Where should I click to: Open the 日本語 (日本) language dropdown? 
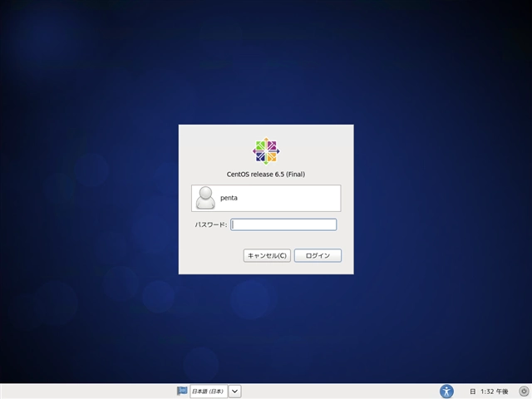[x=209, y=392]
